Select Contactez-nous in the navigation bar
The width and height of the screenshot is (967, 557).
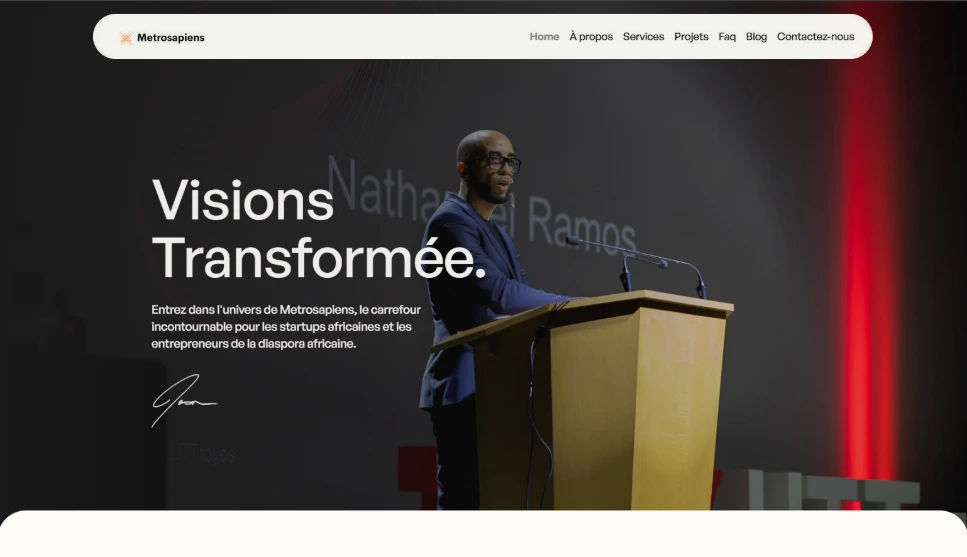815,36
